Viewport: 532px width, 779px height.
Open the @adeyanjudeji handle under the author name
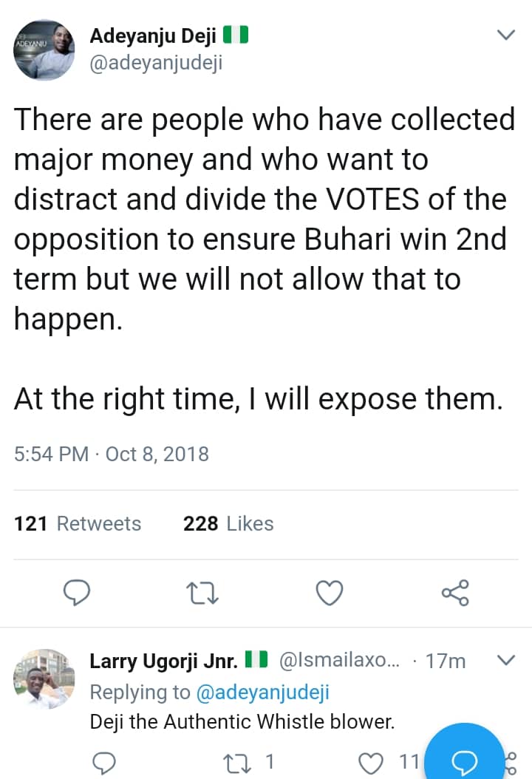point(155,63)
